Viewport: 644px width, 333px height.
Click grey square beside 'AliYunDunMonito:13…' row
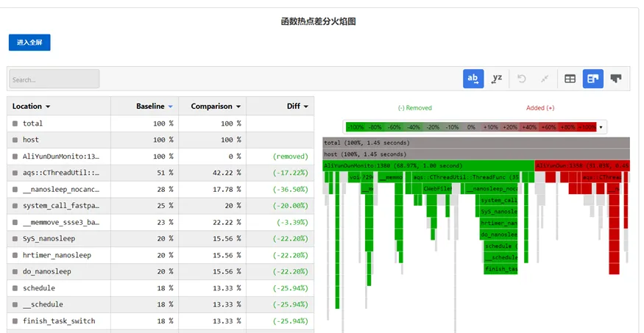point(15,157)
